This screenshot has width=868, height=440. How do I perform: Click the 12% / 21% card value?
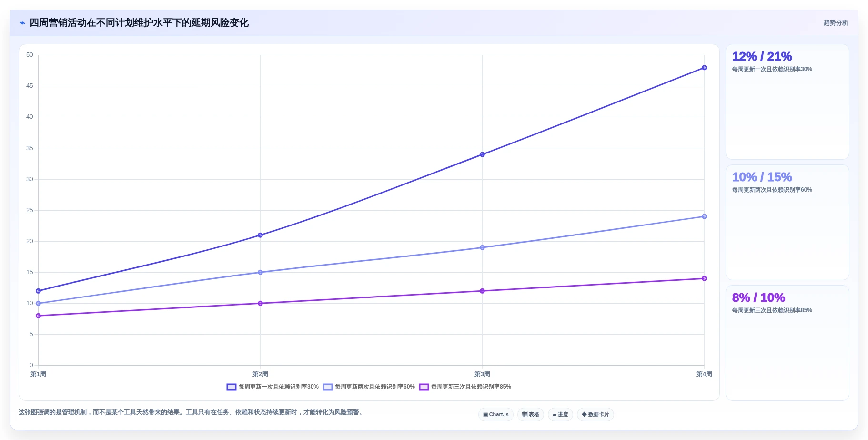762,56
